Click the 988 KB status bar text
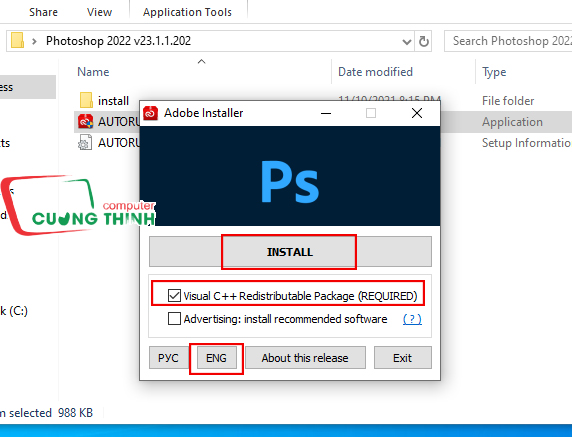This screenshot has height=437, width=572. (75, 413)
